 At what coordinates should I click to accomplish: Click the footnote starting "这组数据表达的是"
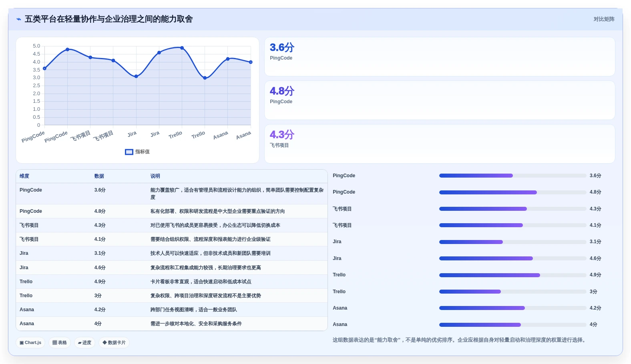click(460, 340)
